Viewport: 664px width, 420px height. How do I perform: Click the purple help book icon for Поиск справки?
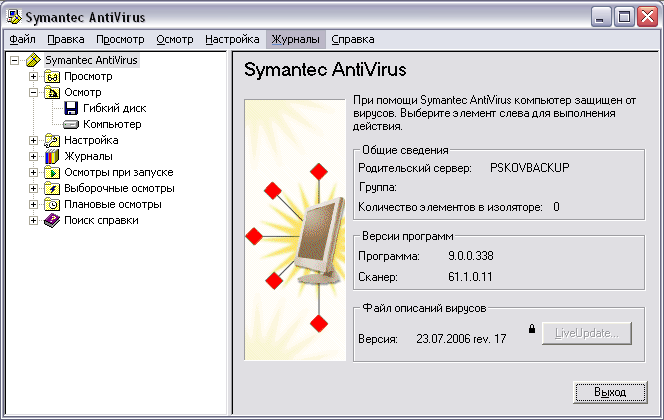point(52,221)
